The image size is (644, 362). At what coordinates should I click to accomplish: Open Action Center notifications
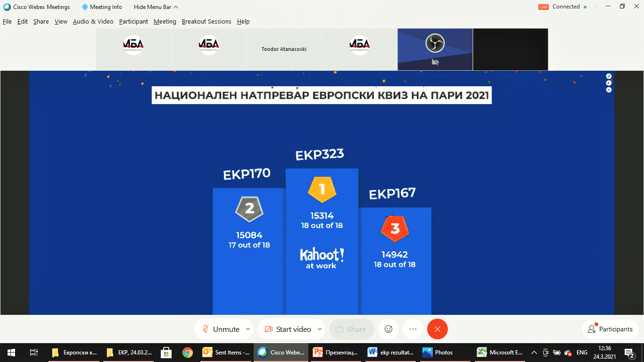[x=630, y=353]
